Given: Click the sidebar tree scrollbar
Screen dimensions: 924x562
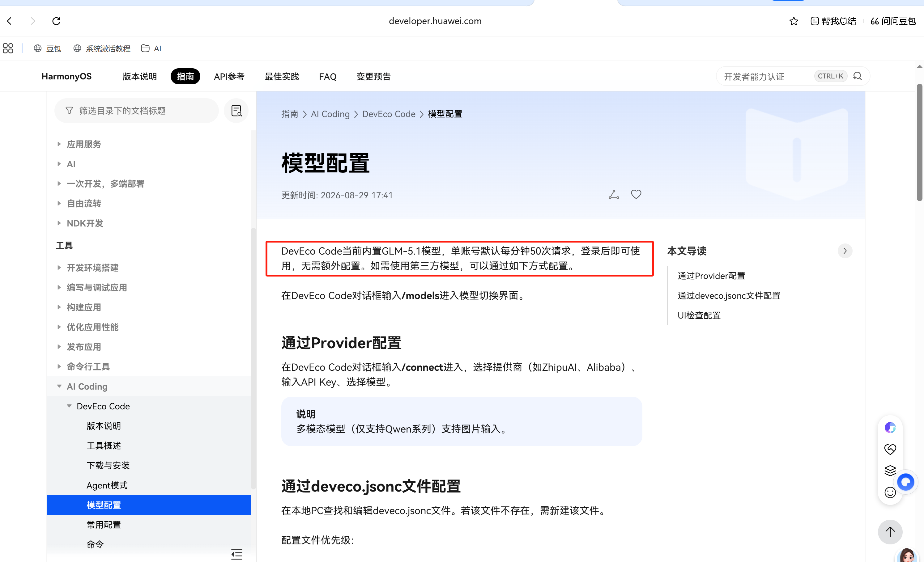Looking at the screenshot, I should [x=253, y=358].
